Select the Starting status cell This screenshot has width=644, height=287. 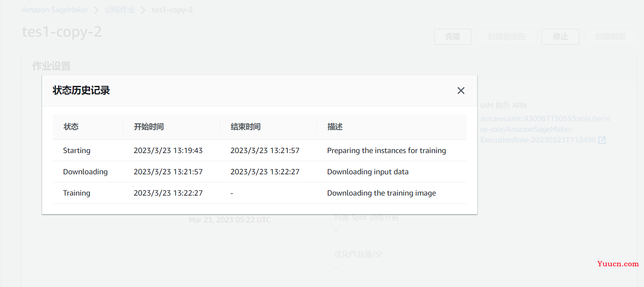(x=77, y=151)
